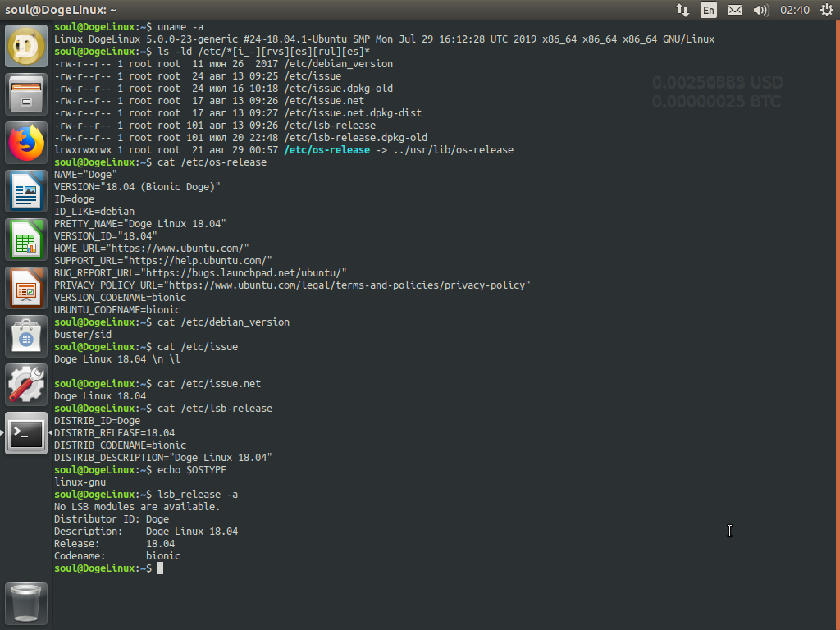Click the BUG_REPORT_URL launchpad line

click(x=200, y=273)
